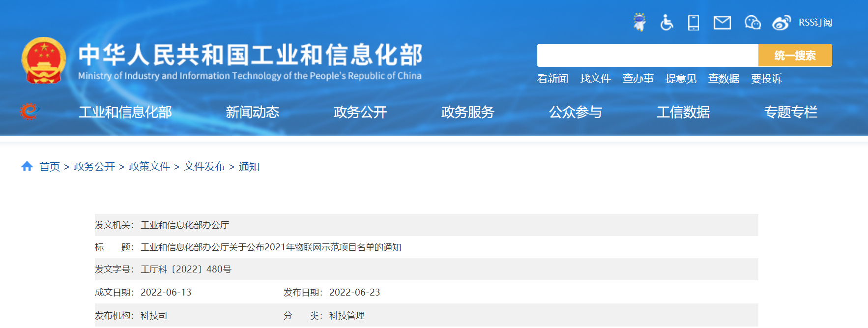Click the national emblem logo

coord(44,60)
